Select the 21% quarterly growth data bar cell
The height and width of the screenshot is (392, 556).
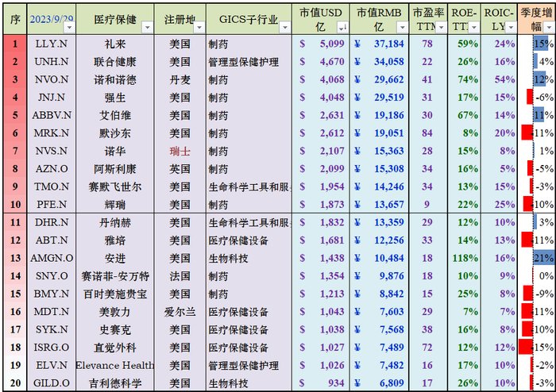pyautogui.click(x=536, y=258)
